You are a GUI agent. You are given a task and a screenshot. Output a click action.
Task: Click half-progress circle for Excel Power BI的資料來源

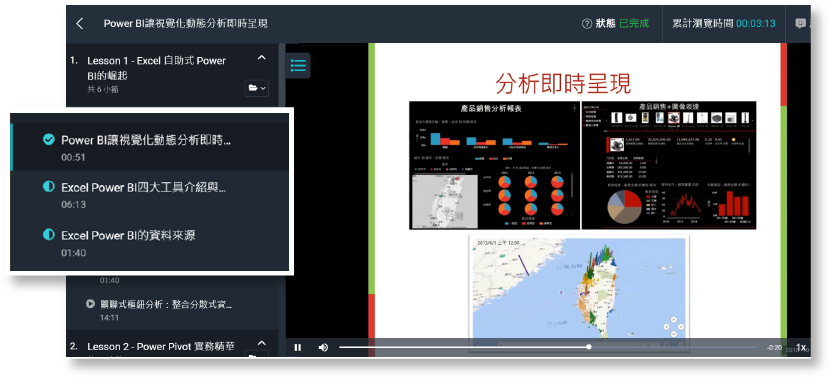[x=49, y=234]
